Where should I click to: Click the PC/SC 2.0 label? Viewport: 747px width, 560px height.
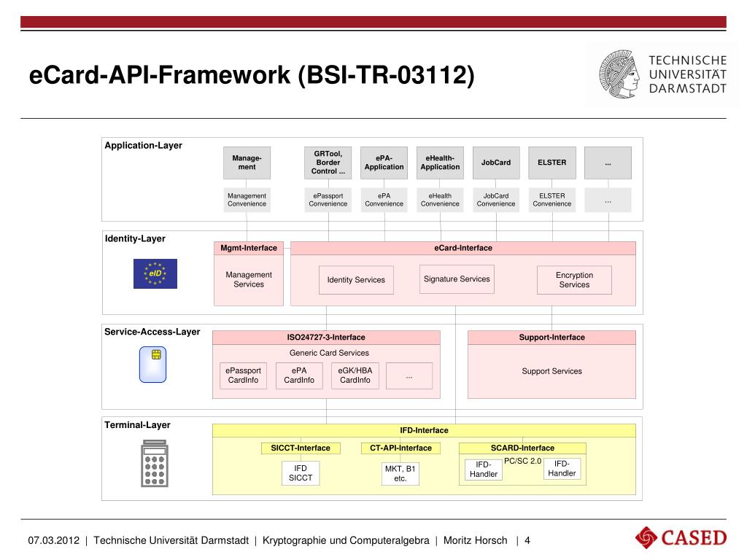[x=522, y=462]
